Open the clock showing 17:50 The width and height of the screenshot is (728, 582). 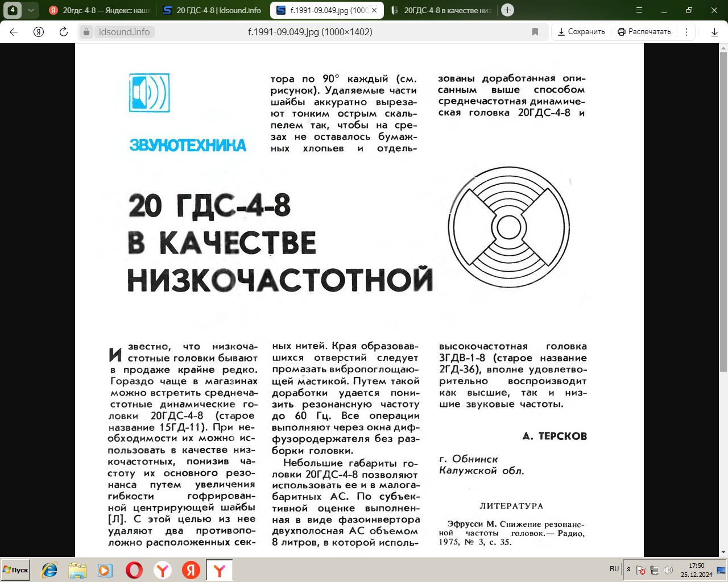tap(697, 570)
